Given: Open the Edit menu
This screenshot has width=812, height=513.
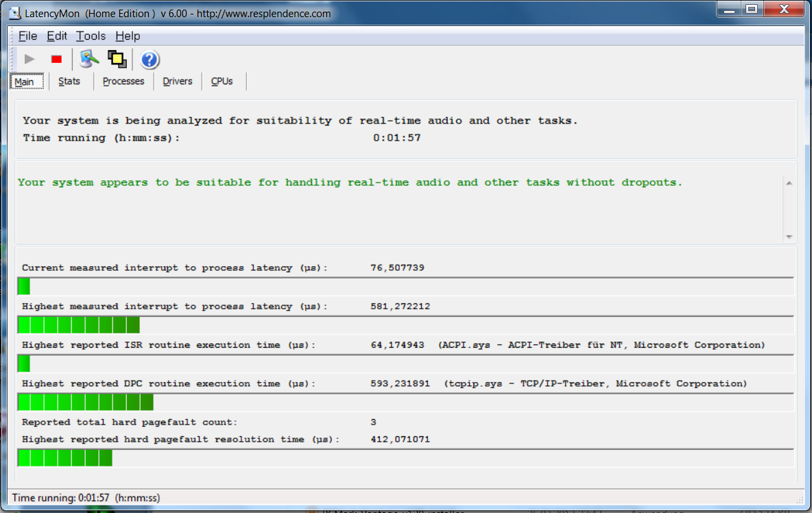Looking at the screenshot, I should 56,36.
